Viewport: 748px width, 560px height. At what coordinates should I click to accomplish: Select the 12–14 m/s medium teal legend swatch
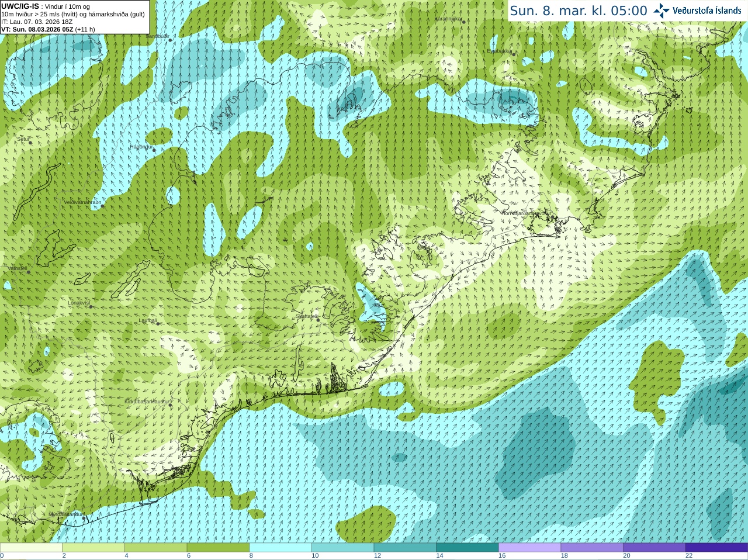coord(405,548)
